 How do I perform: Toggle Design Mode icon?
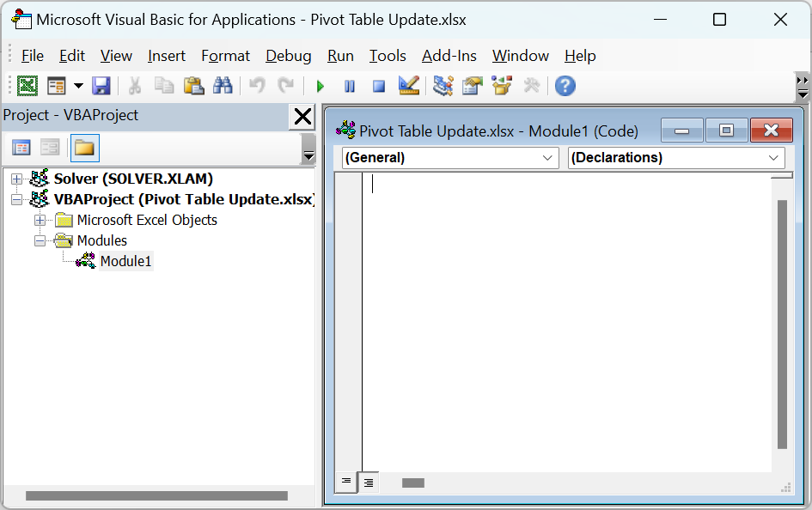coord(409,86)
